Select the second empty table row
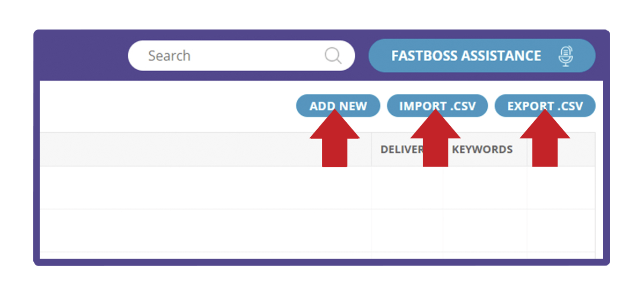The image size is (644, 295). [x=317, y=231]
